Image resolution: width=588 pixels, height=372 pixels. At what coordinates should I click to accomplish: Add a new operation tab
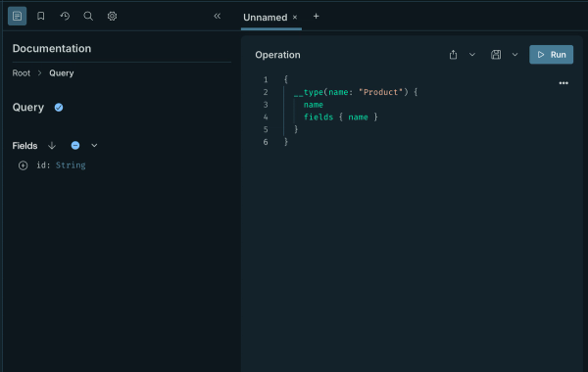[x=317, y=16]
